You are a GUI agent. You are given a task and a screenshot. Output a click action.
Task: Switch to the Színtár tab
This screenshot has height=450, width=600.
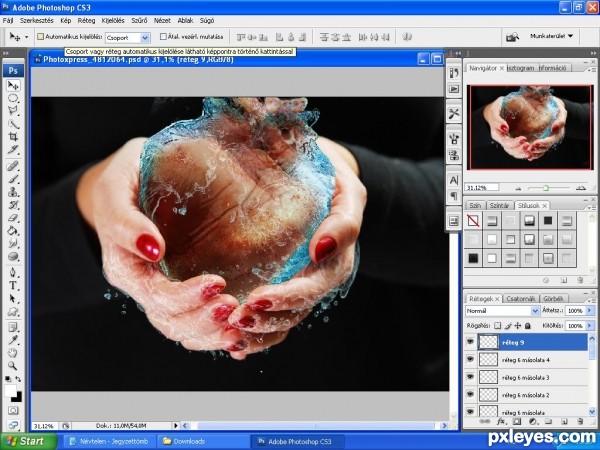click(499, 205)
